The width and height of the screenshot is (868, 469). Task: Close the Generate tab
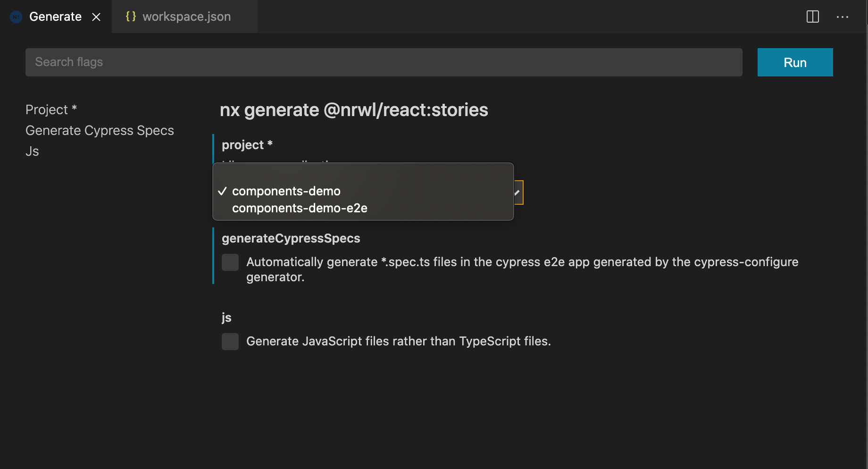tap(96, 17)
